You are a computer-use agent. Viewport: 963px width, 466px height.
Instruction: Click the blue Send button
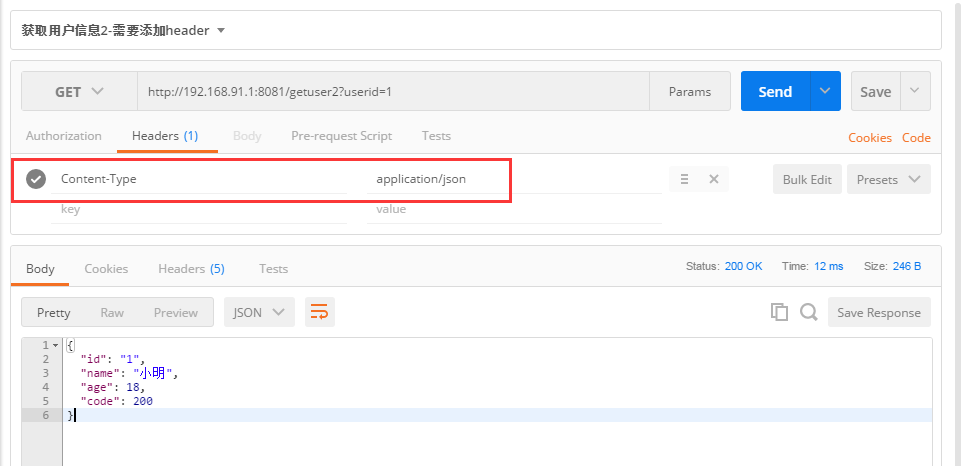click(x=776, y=91)
